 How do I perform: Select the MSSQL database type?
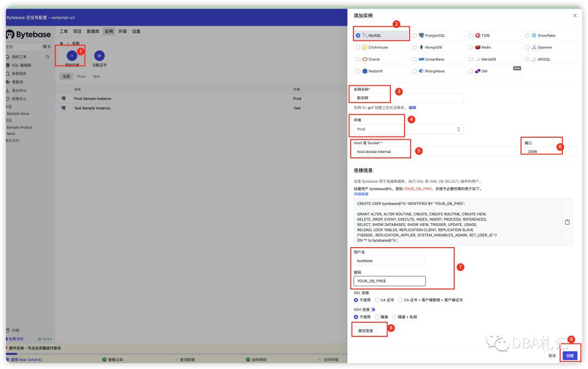(550, 59)
